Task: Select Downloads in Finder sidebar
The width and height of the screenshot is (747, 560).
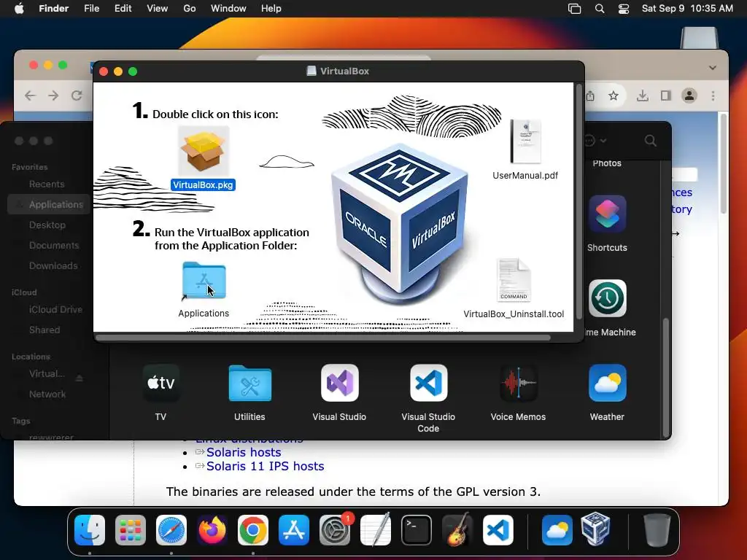Action: [53, 266]
